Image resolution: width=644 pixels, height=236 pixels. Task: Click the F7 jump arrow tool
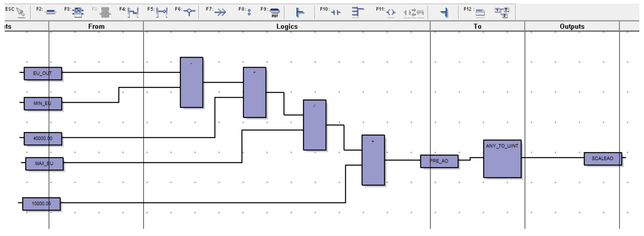(x=220, y=12)
